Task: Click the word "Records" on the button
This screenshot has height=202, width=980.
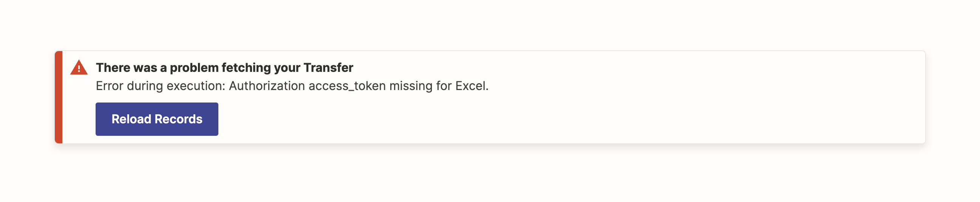Action: [178, 119]
